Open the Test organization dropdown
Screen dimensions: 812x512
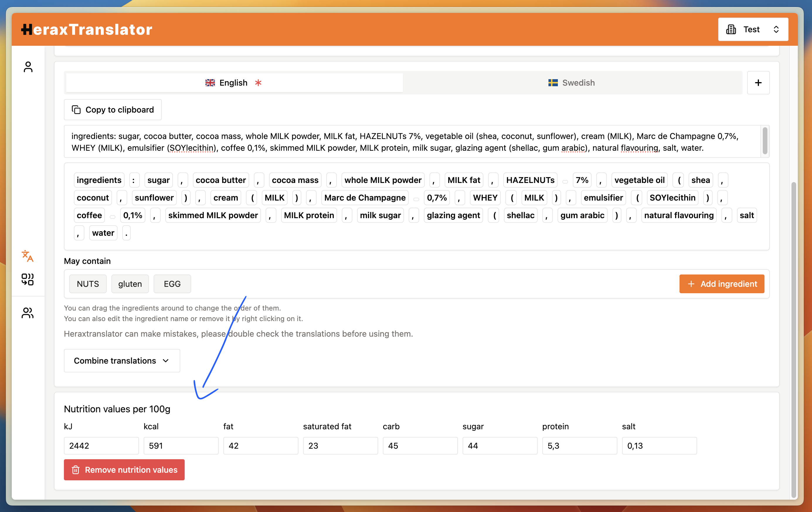[753, 29]
